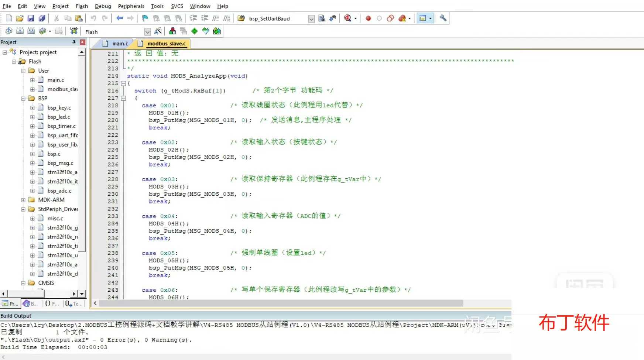644x360 pixels.
Task: Select bsp_timer.c in the project tree
Action: point(61,126)
